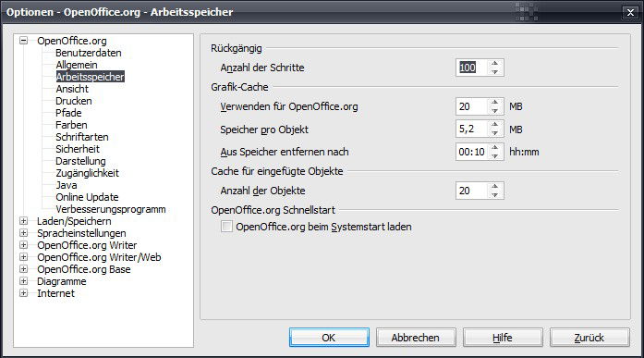
Task: Increase Aus Speicher entfernen nach time
Action: [495, 148]
